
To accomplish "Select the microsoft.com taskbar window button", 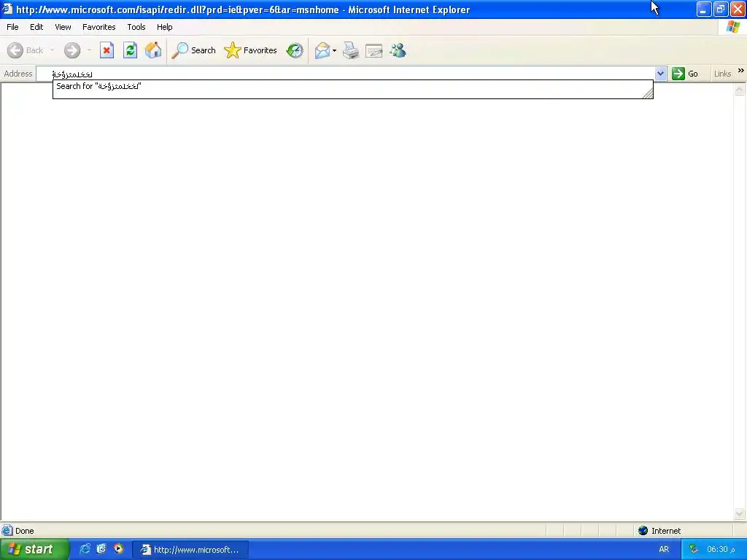I will coord(190,550).
